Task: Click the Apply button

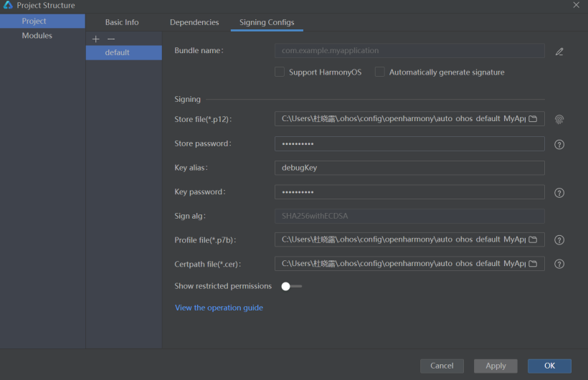Action: pos(495,366)
